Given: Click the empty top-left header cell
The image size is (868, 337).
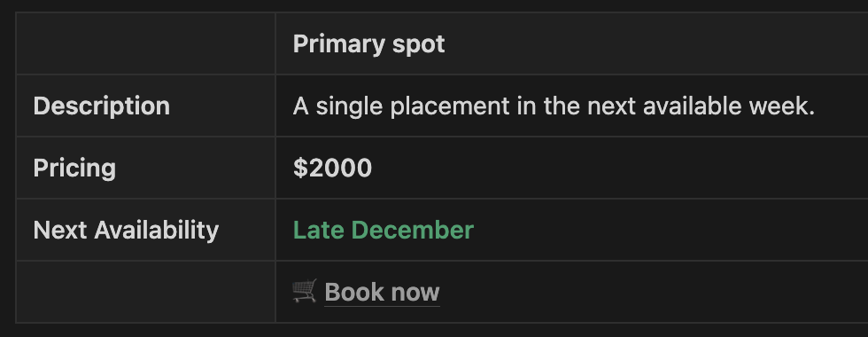Looking at the screenshot, I should pos(146,43).
